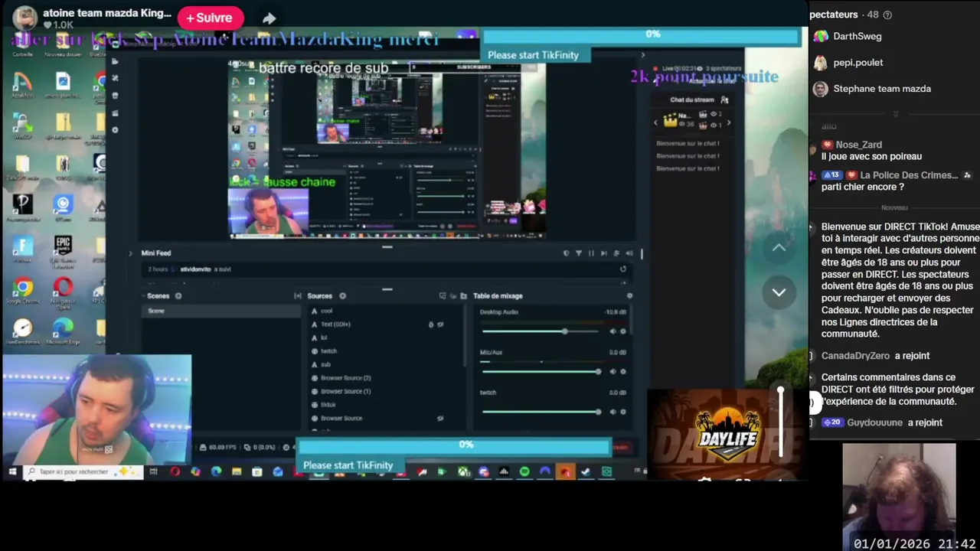Viewport: 980px width, 551px height.
Task: Mute the Mic/Aux channel
Action: click(x=612, y=371)
